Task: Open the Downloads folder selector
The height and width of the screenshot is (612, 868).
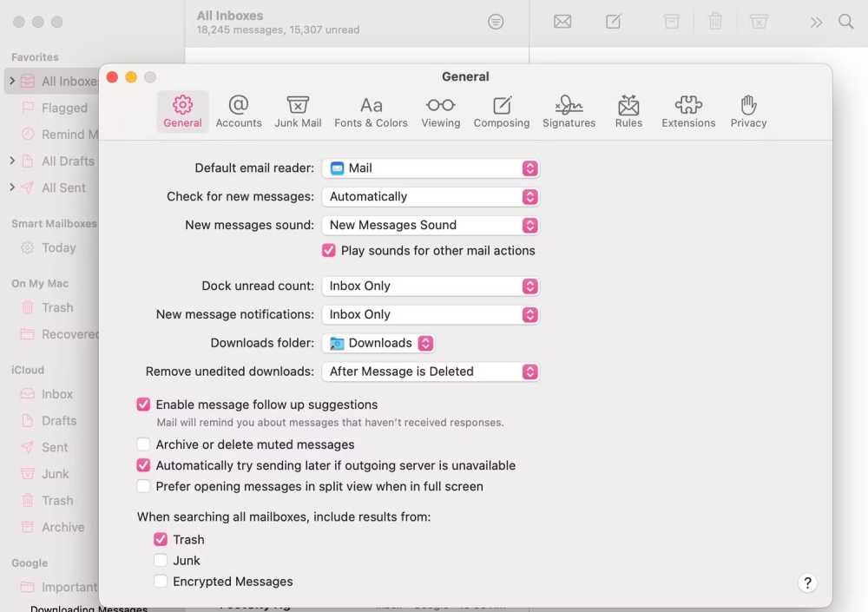Action: [x=378, y=343]
